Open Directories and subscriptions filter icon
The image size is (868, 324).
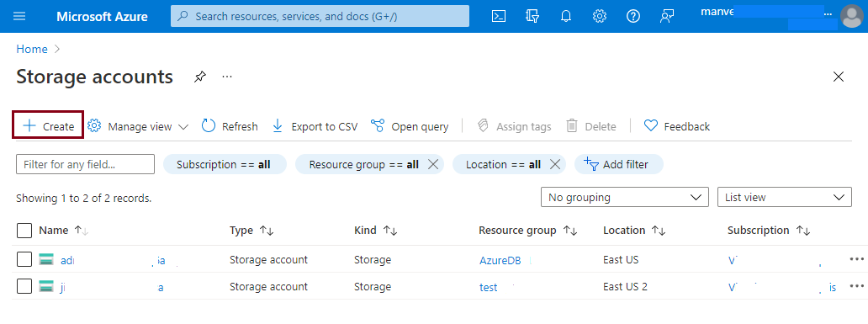(x=532, y=16)
